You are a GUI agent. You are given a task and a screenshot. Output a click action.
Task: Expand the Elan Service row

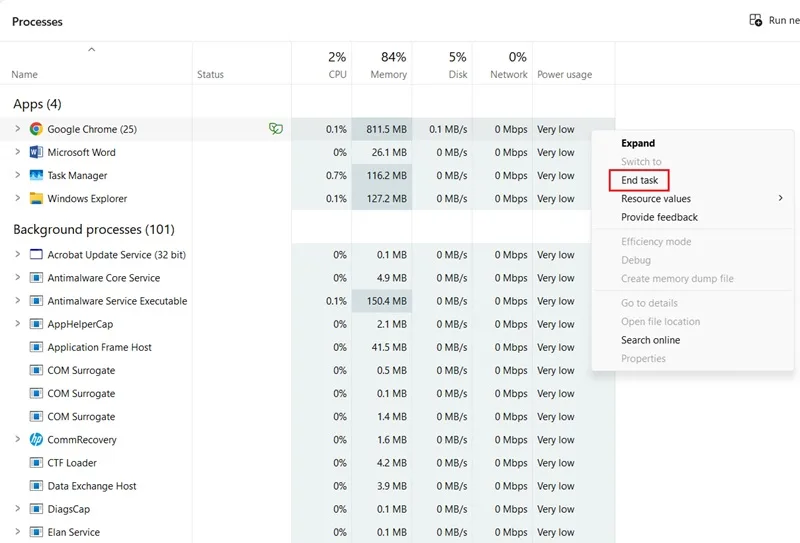[17, 531]
